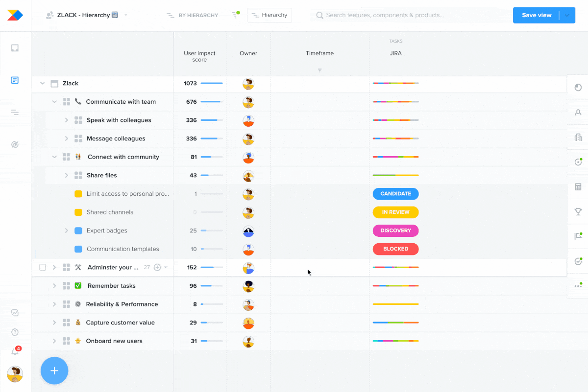
Task: Open the flag releases panel icon
Action: coord(578,236)
